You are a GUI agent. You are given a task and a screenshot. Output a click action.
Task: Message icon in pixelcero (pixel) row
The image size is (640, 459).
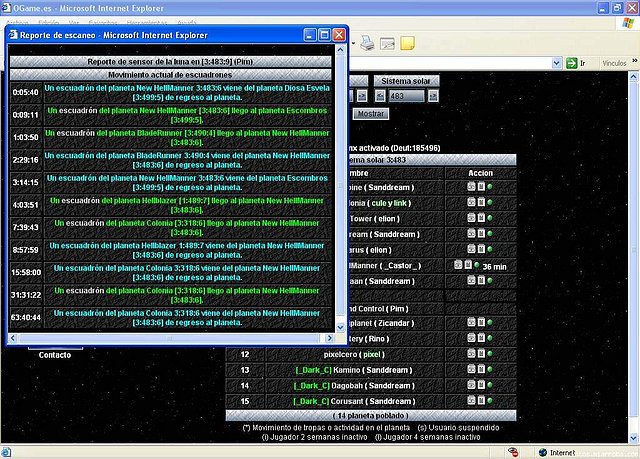point(481,353)
